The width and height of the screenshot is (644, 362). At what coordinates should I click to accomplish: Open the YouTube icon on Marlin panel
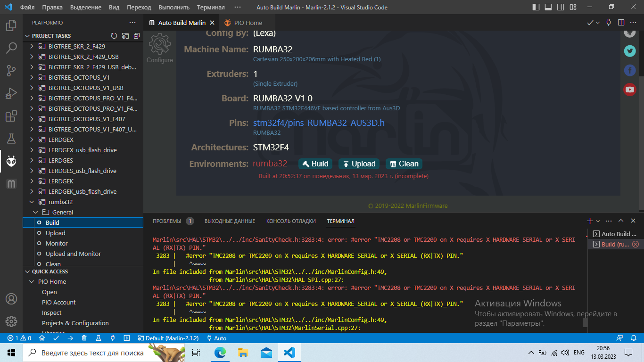[630, 89]
